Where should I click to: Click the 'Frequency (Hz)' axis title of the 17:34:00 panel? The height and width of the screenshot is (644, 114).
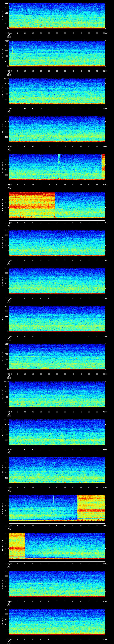pos(3,205)
